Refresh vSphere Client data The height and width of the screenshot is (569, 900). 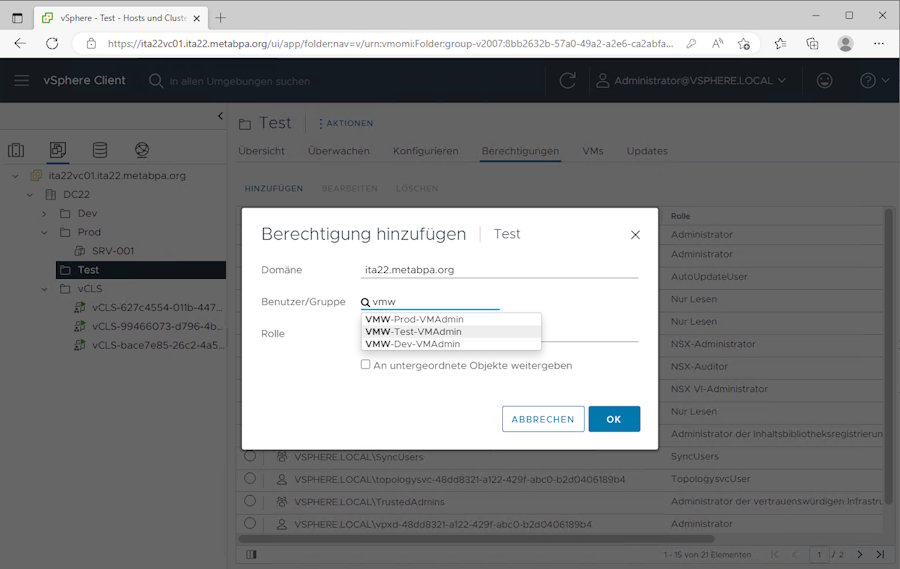(567, 80)
